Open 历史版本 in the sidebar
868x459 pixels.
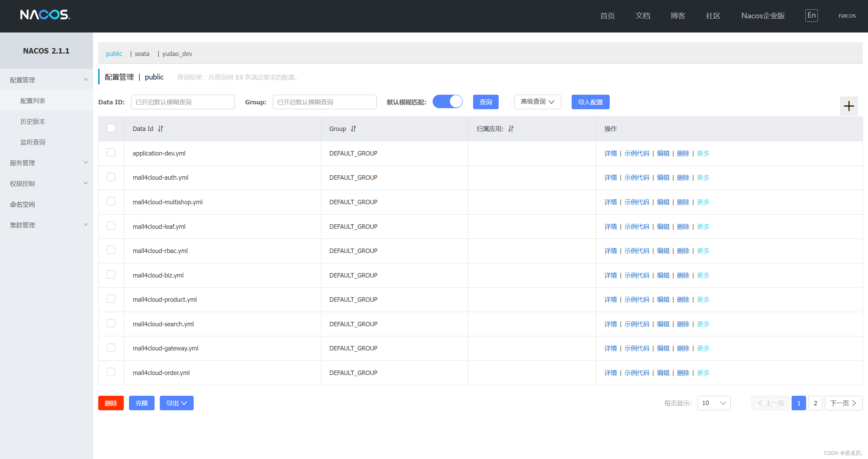pyautogui.click(x=46, y=121)
